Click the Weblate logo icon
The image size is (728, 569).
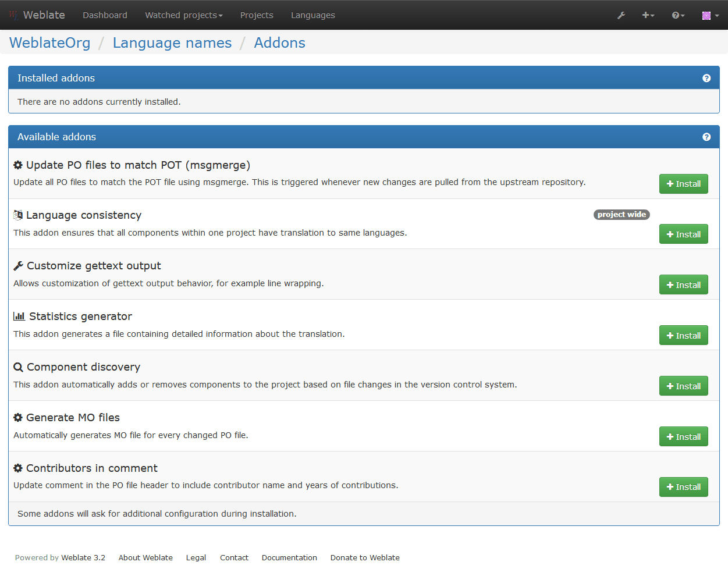click(14, 15)
